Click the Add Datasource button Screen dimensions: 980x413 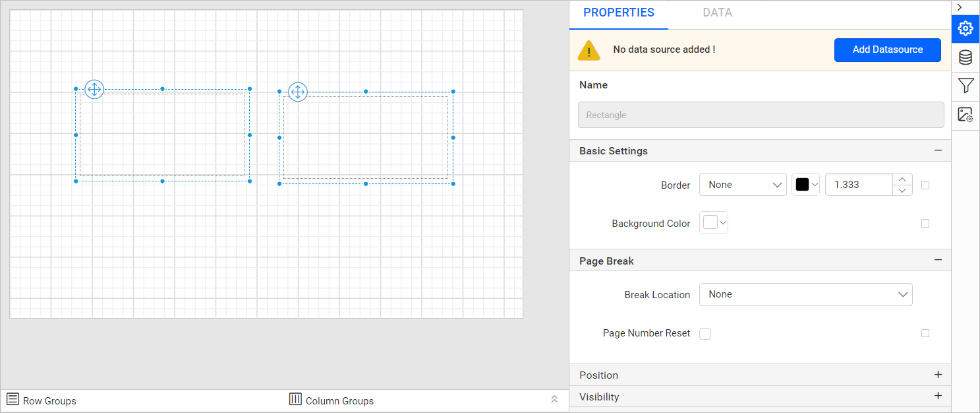887,49
